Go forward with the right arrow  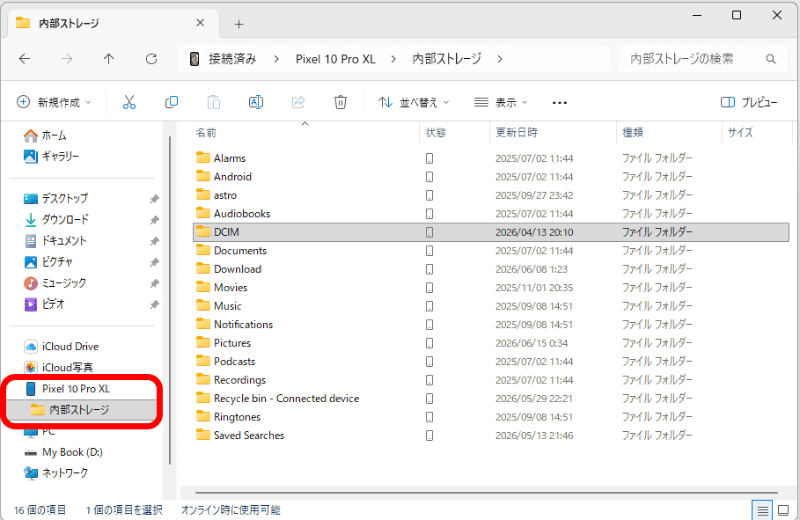coord(67,59)
